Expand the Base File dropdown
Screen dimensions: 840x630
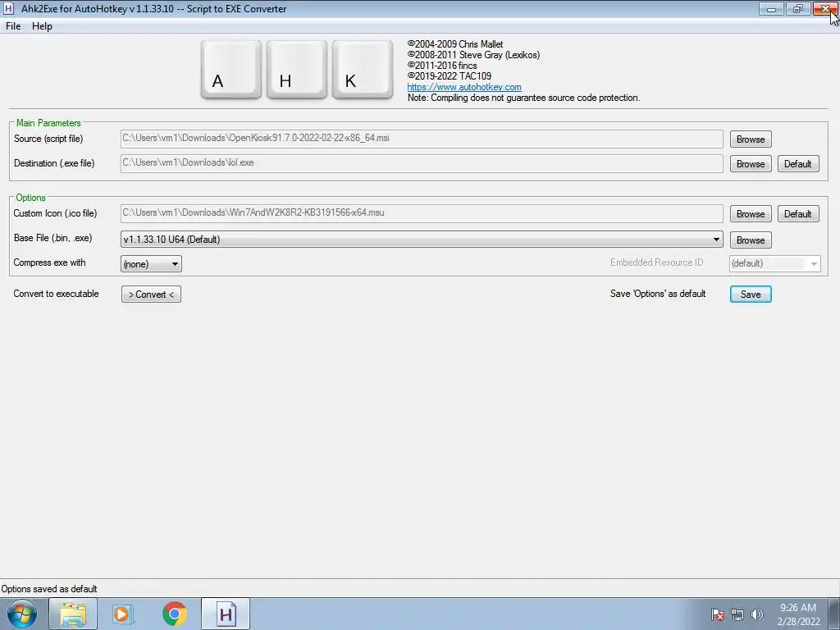coord(422,240)
